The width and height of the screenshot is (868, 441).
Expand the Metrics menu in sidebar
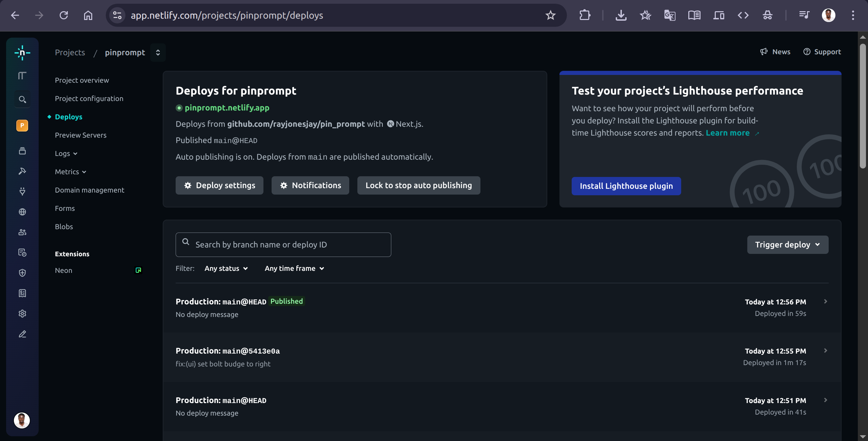pos(71,172)
